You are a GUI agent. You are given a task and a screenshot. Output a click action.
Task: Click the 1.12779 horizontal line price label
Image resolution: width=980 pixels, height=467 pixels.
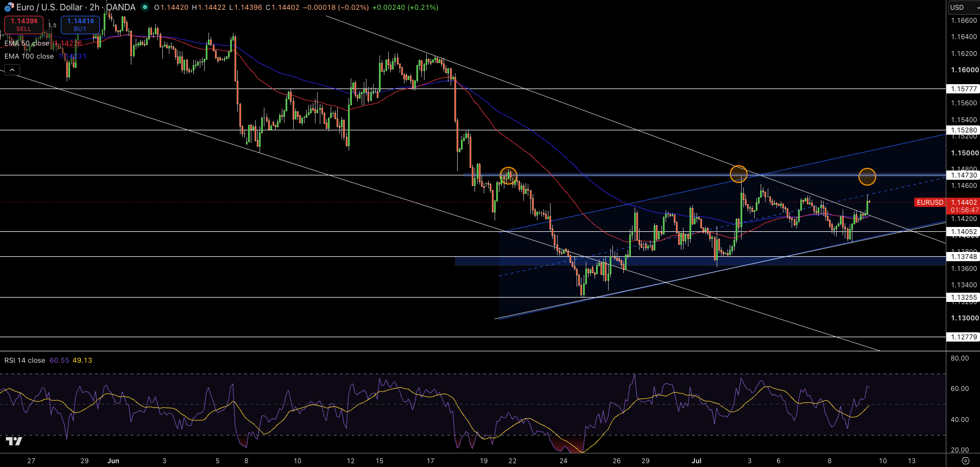coord(963,337)
